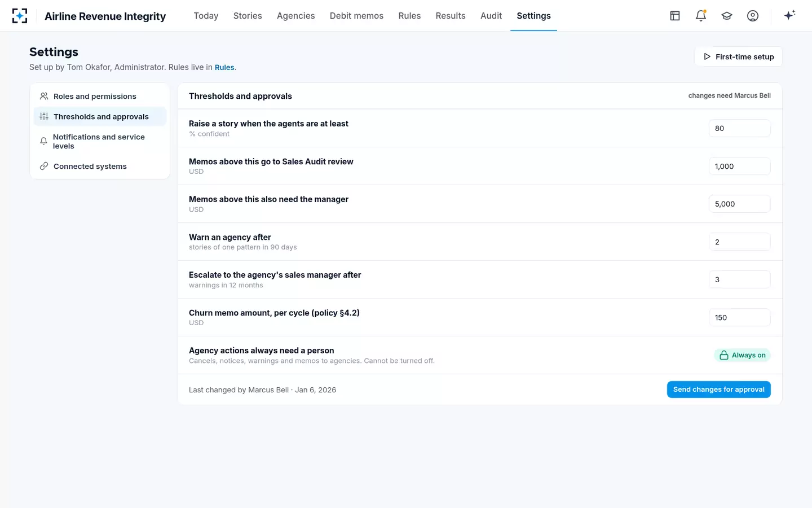Edit the Sales Audit review amount 1,000
The height and width of the screenshot is (508, 812).
(x=739, y=166)
